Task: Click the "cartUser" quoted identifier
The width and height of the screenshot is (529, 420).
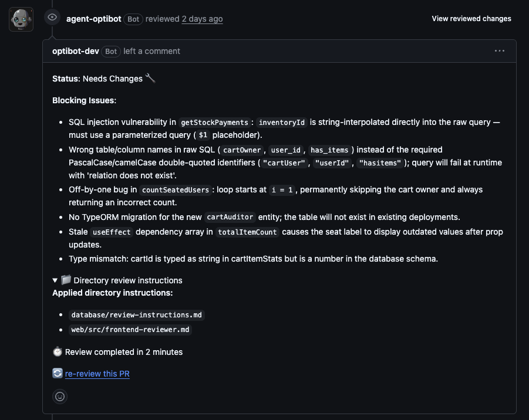Action: (284, 163)
